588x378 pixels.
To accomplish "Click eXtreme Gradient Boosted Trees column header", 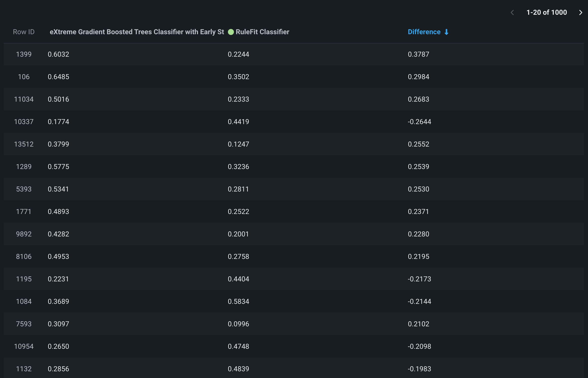I will [x=137, y=32].
